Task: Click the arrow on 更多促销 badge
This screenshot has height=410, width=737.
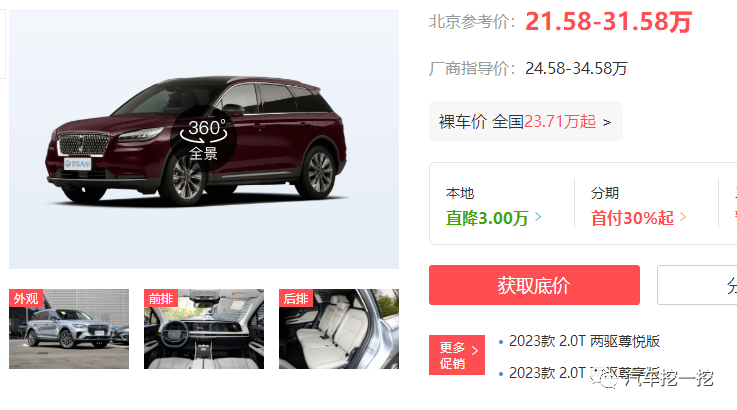Action: tap(475, 351)
